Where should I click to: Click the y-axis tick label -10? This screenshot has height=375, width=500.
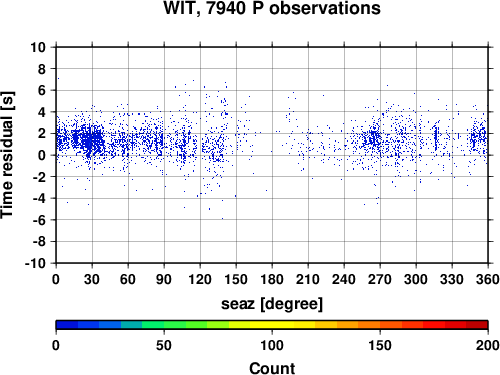point(35,263)
